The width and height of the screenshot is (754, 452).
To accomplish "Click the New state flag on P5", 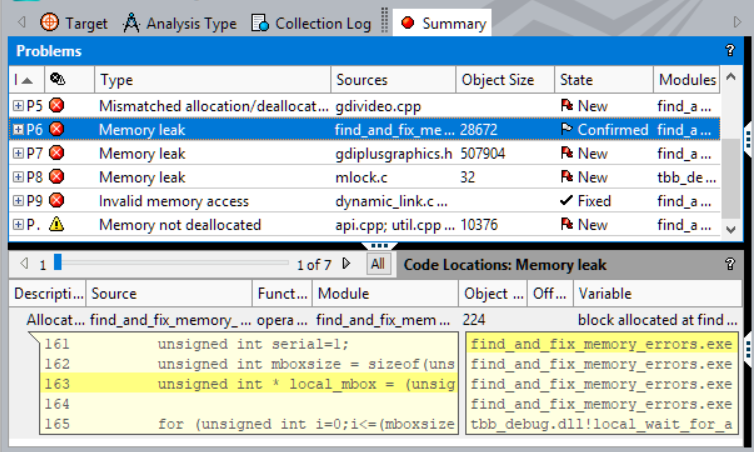I will click(x=567, y=105).
